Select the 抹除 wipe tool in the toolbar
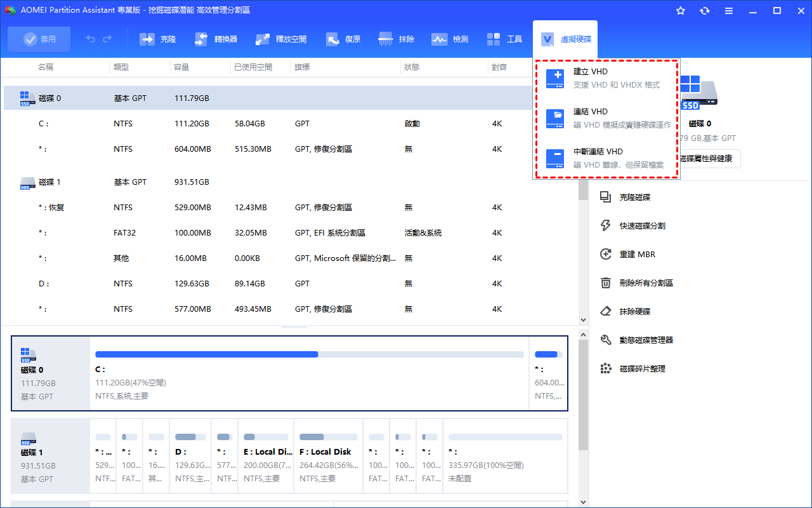Image resolution: width=812 pixels, height=508 pixels. [x=396, y=39]
